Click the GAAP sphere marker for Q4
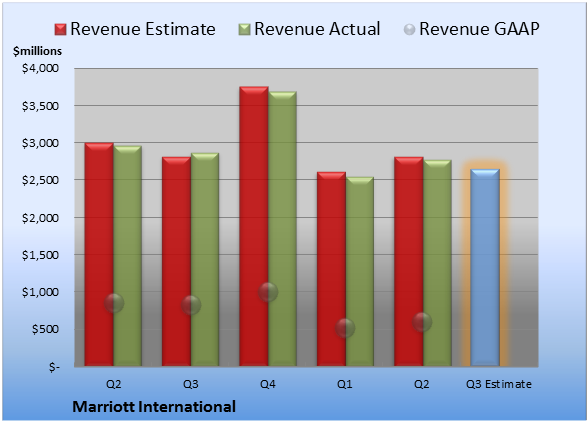588x422 pixels. pyautogui.click(x=268, y=292)
